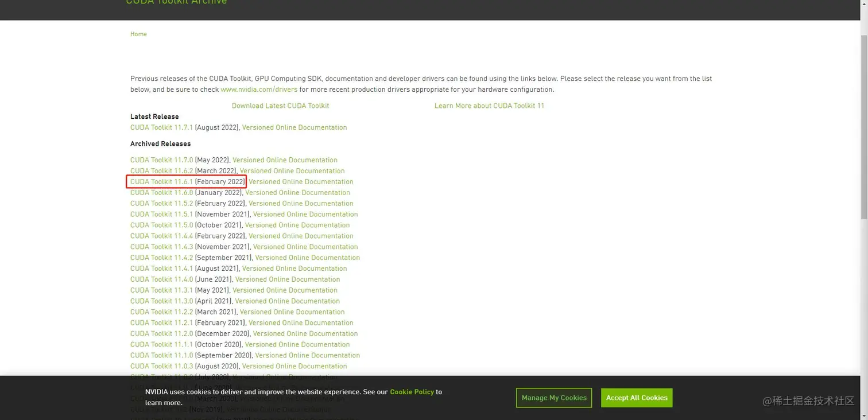Click CUDA Toolkit 11.4.2 link
This screenshot has width=868, height=420.
point(161,258)
